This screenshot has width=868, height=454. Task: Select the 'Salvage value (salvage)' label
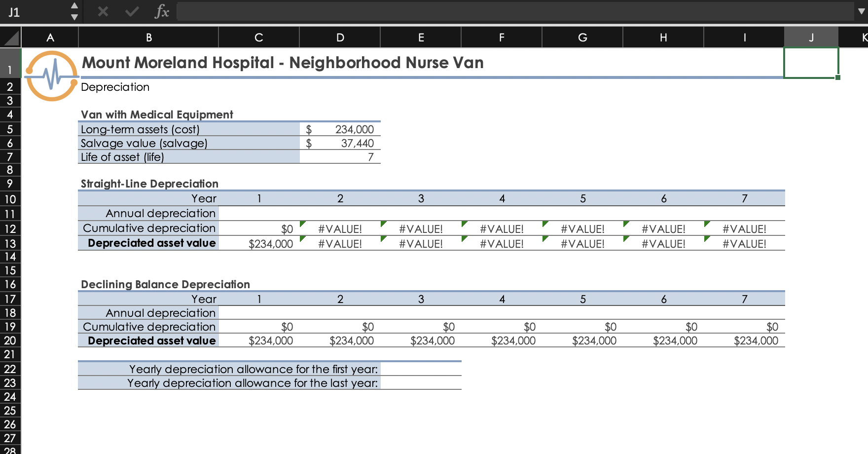(x=144, y=143)
